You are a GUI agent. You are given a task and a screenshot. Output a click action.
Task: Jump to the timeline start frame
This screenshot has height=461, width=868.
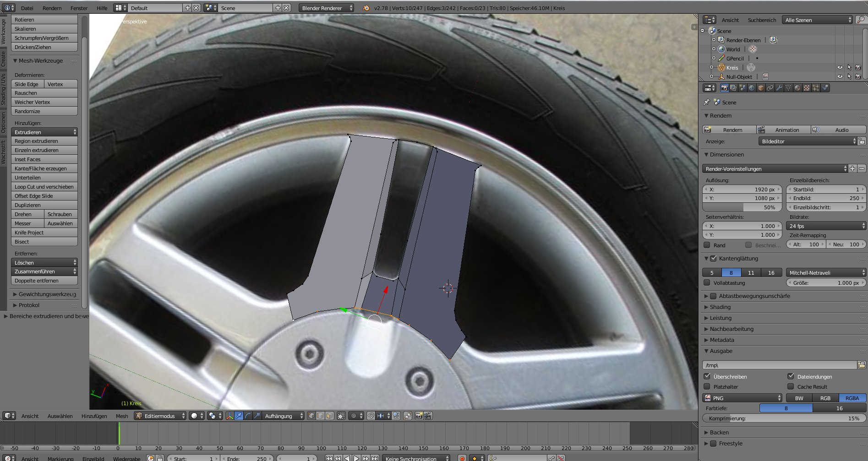(329, 458)
